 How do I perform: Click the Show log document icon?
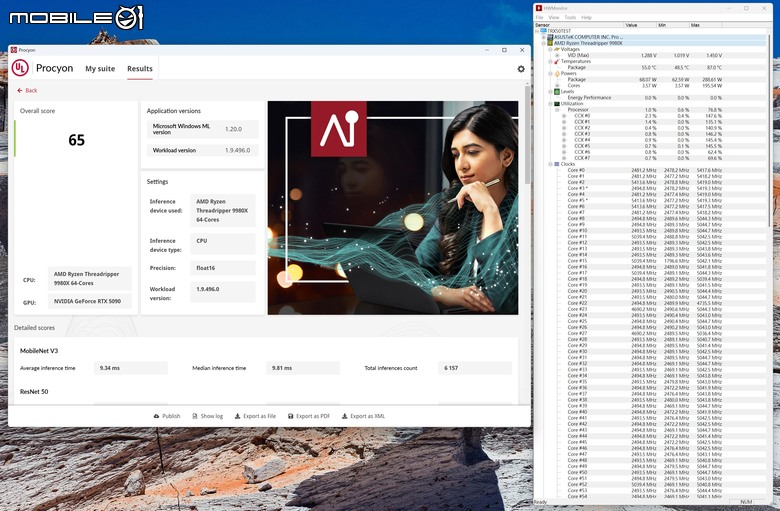click(195, 416)
